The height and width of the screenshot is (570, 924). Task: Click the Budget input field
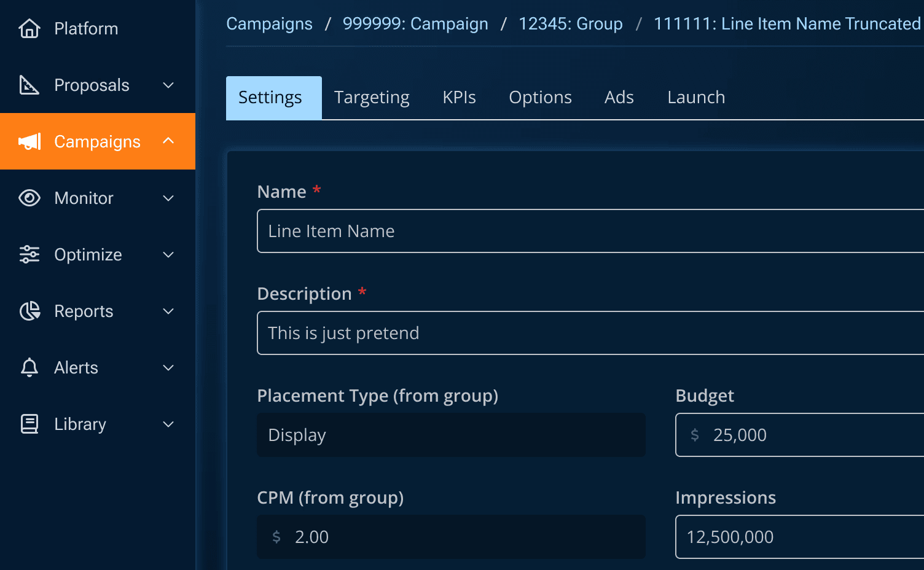click(x=799, y=435)
